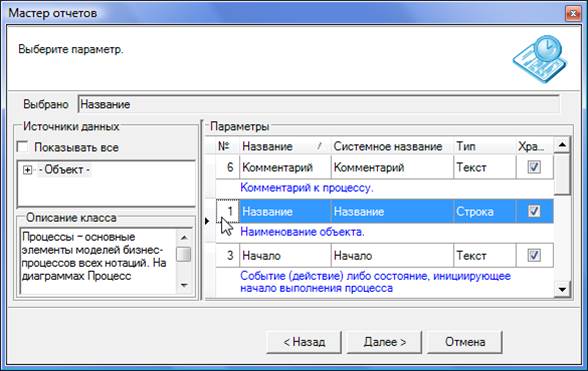This screenshot has width=588, height=371.
Task: Click the row number 6 cell
Action: (x=228, y=167)
